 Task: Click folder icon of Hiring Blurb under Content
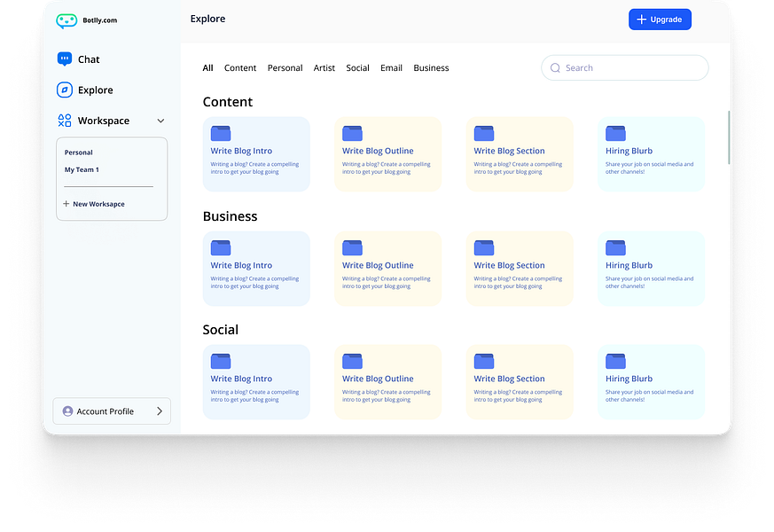click(x=615, y=133)
